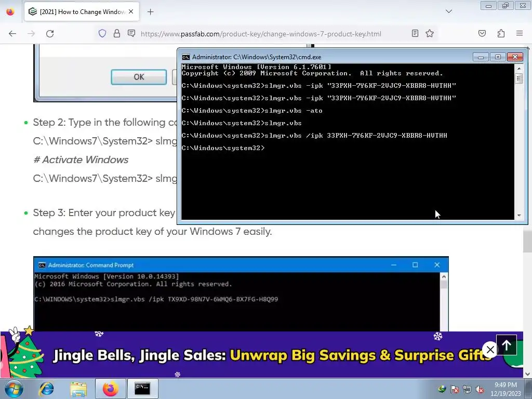This screenshot has width=532, height=399.
Task: Dismiss the Jingle Sales banner with the X
Action: click(490, 350)
